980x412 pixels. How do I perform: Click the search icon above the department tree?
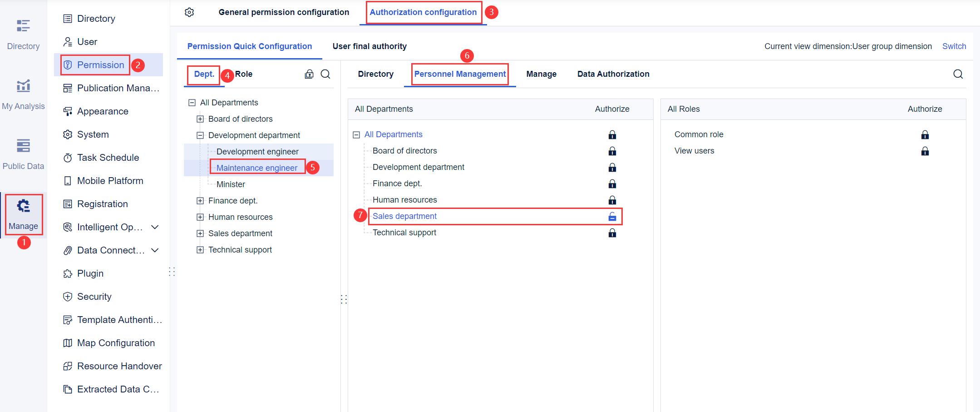(x=325, y=74)
